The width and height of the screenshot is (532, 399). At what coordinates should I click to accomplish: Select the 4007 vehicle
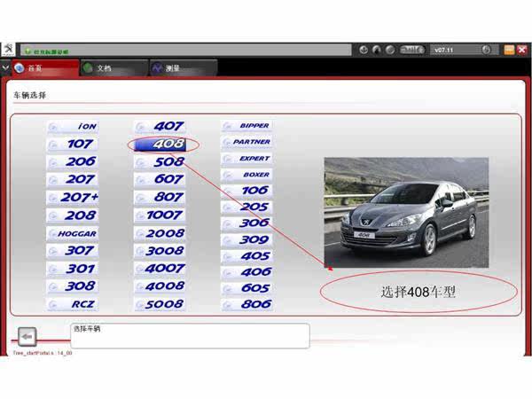click(160, 269)
